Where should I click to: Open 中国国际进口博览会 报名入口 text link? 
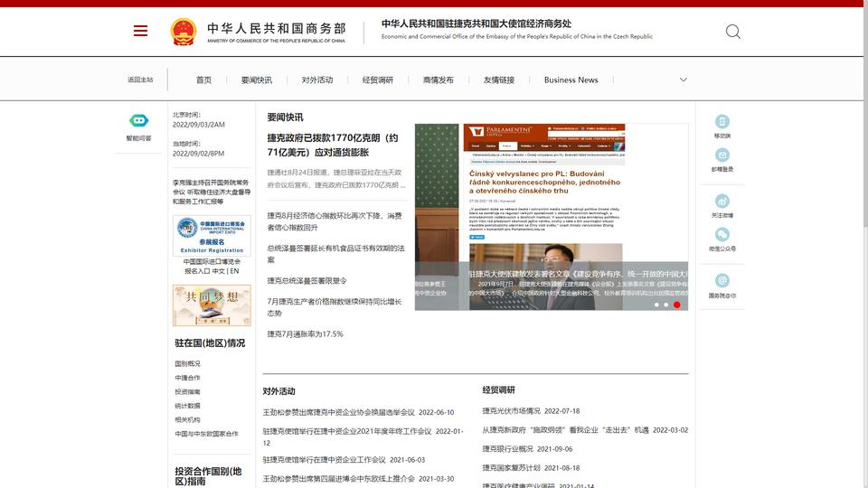212,266
